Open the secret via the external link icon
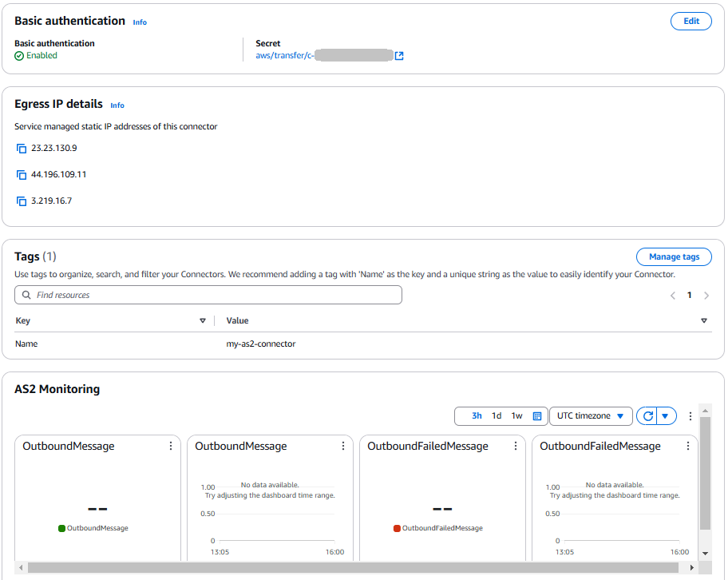728x580 pixels. [398, 55]
